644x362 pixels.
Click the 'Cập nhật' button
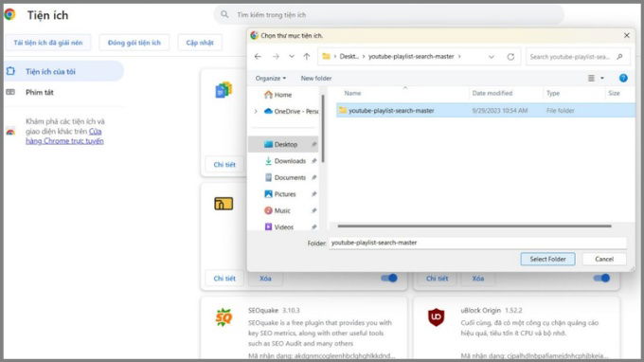click(200, 43)
